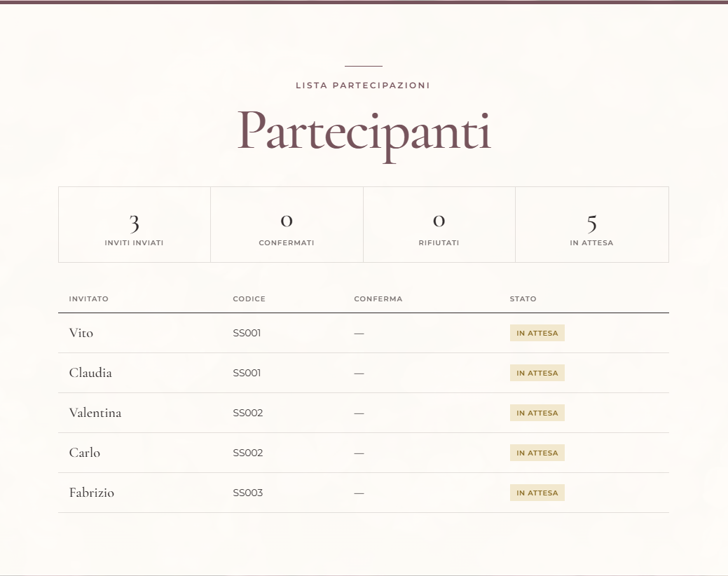Click the 'CONFERMATI' stat label
Image resolution: width=728 pixels, height=576 pixels.
pyautogui.click(x=287, y=242)
